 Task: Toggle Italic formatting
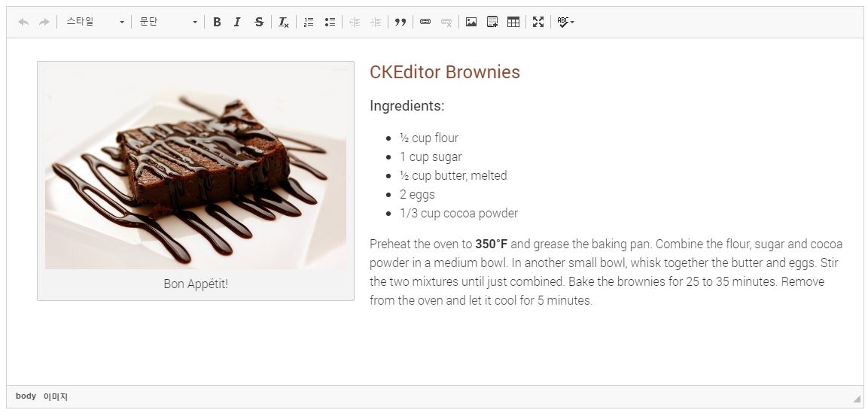[x=237, y=22]
